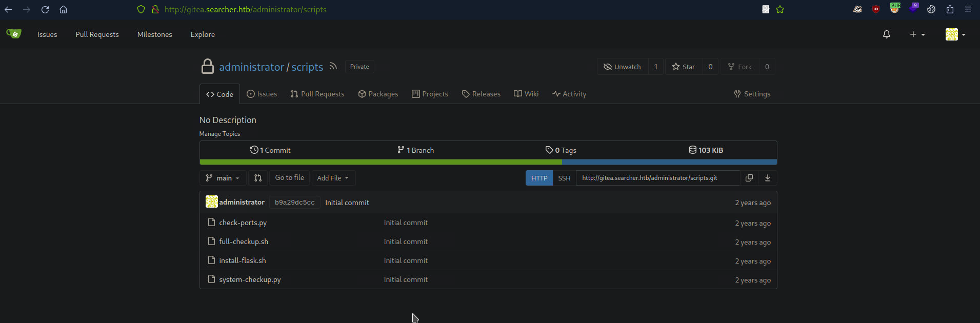Reload the page with browser refresh icon
The image size is (980, 323).
click(x=45, y=9)
